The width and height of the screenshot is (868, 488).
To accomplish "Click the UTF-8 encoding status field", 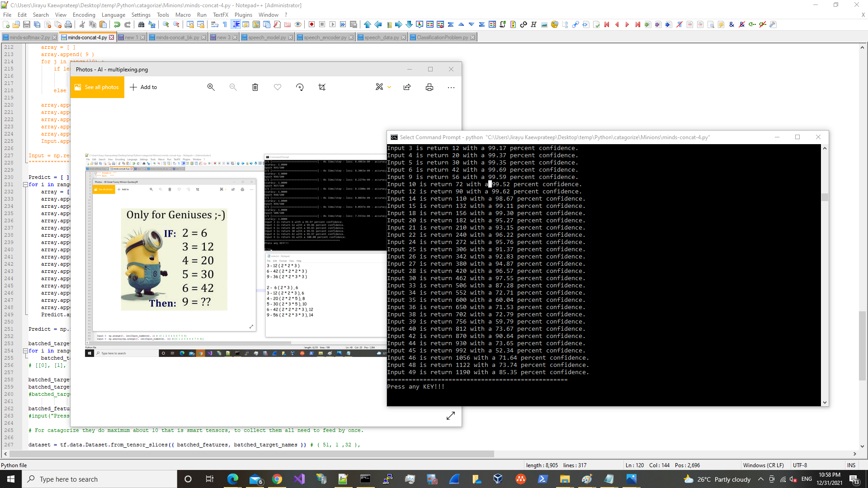I will (x=800, y=465).
